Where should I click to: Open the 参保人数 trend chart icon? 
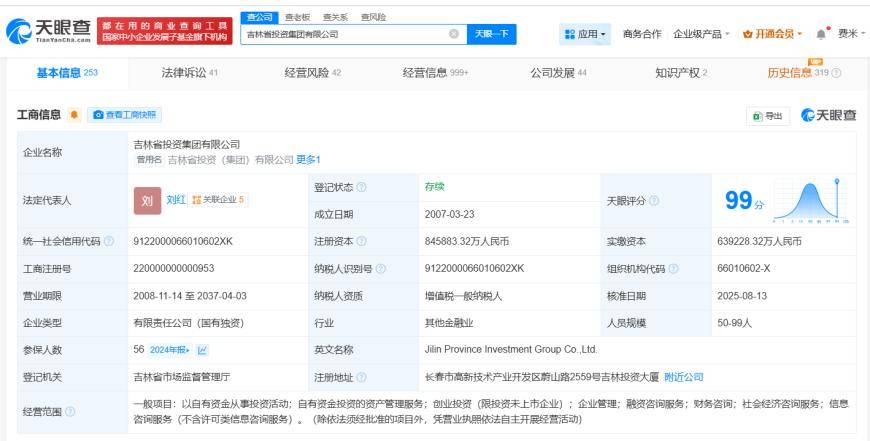point(202,350)
